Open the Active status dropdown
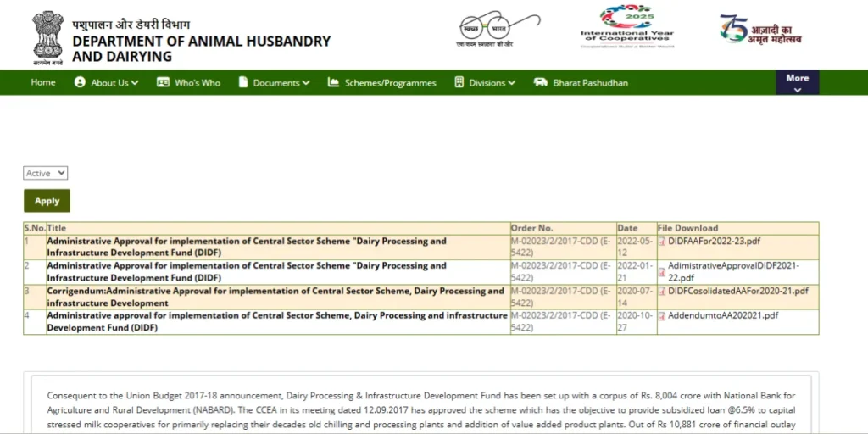This screenshot has height=434, width=868. [x=46, y=173]
